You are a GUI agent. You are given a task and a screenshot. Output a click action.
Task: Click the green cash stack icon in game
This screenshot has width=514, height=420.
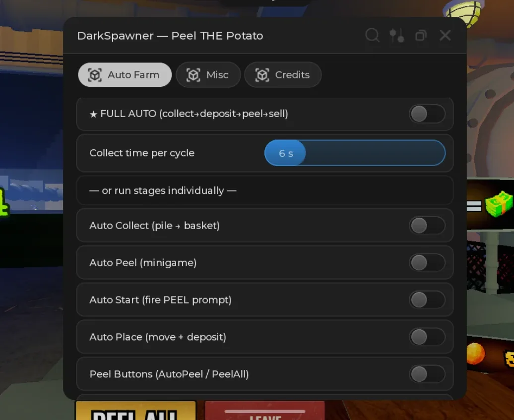point(499,205)
